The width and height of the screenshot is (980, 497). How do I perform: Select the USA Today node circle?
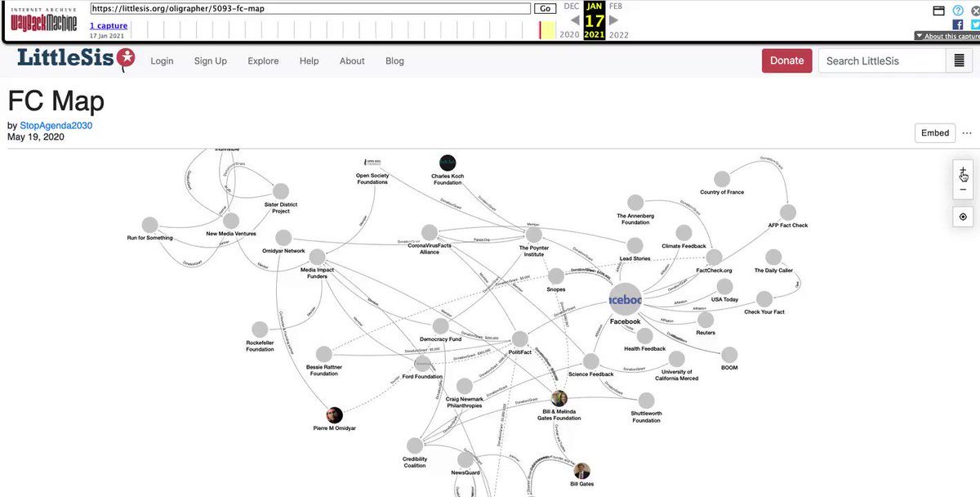[724, 286]
